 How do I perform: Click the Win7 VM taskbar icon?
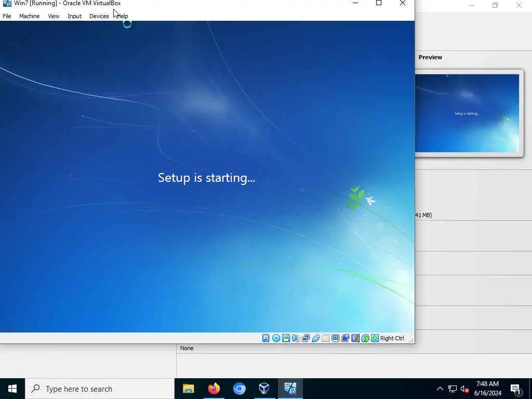(x=290, y=389)
